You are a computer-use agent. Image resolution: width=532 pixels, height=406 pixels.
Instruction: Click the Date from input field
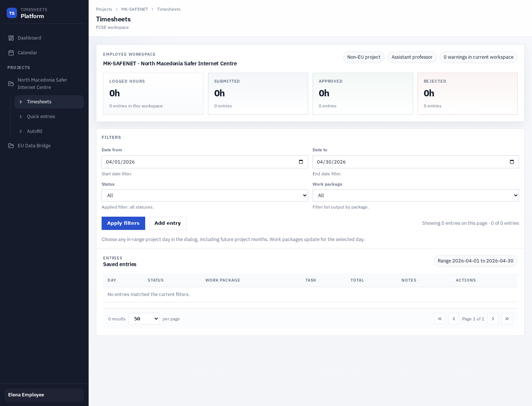(x=205, y=162)
